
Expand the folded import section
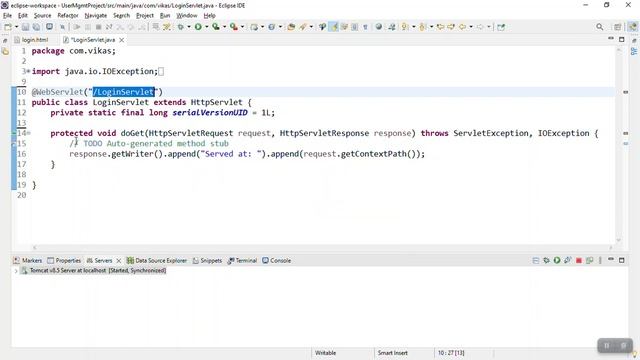point(28,71)
